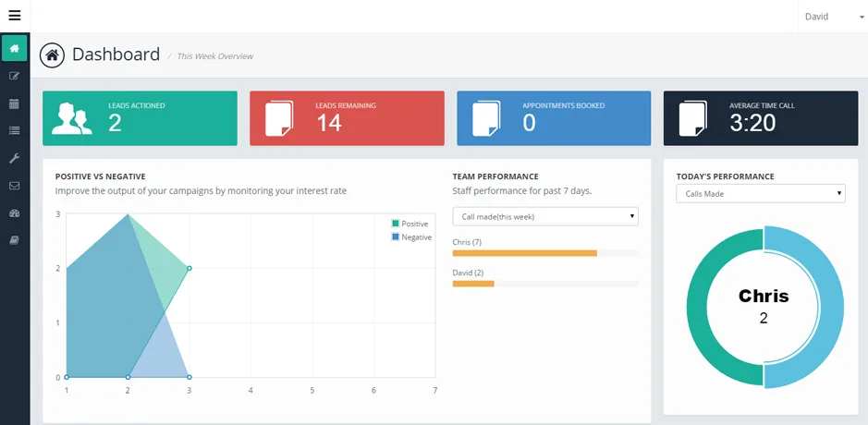Open the wrench settings icon in sidebar
The height and width of the screenshot is (425, 868).
[15, 158]
